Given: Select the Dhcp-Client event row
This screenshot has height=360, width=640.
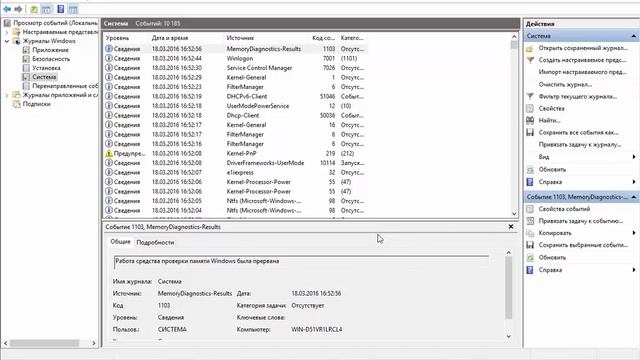Looking at the screenshot, I should tap(235, 116).
